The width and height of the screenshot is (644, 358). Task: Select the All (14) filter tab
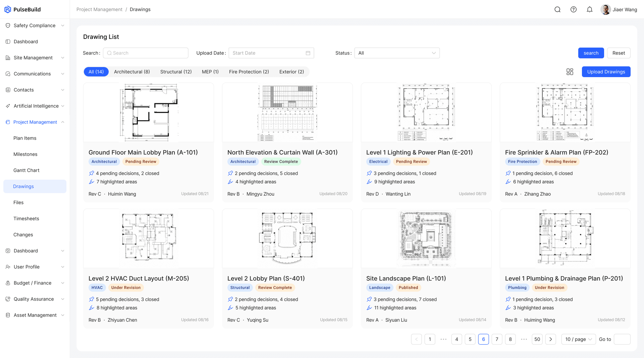tap(96, 72)
